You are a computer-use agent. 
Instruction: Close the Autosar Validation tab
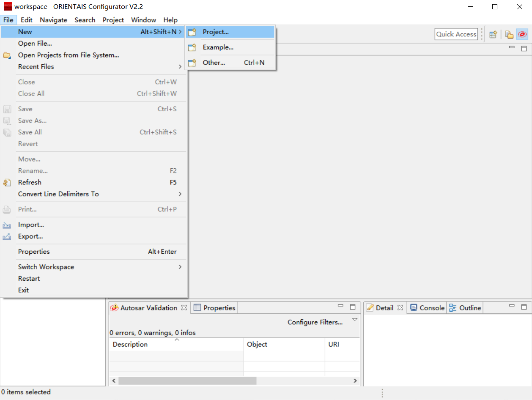184,308
